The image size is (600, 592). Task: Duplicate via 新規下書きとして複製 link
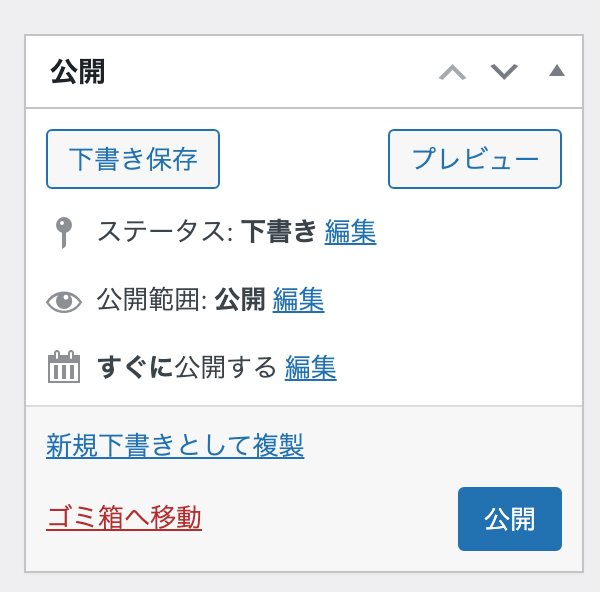[x=175, y=445]
